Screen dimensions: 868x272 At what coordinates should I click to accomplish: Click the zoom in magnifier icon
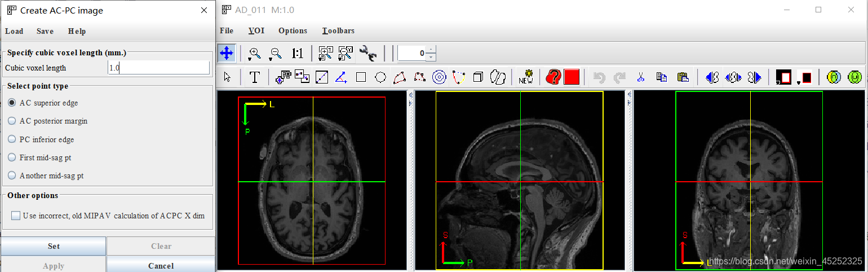255,54
